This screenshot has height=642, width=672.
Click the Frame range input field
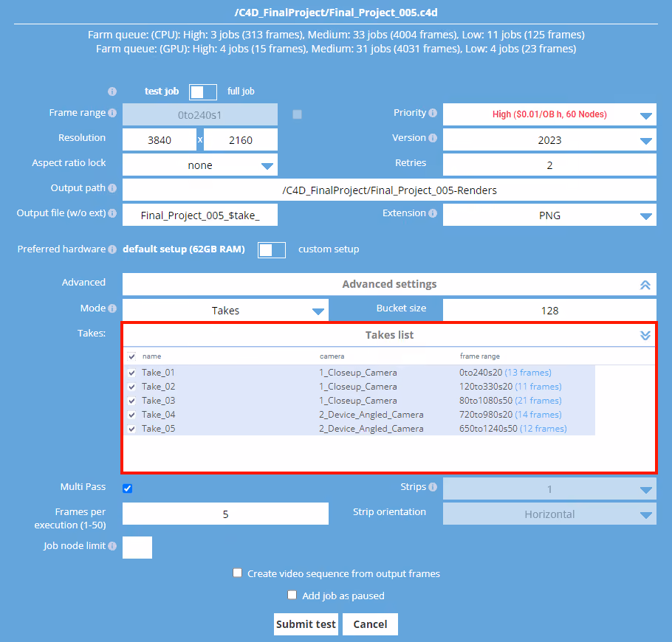(x=200, y=114)
